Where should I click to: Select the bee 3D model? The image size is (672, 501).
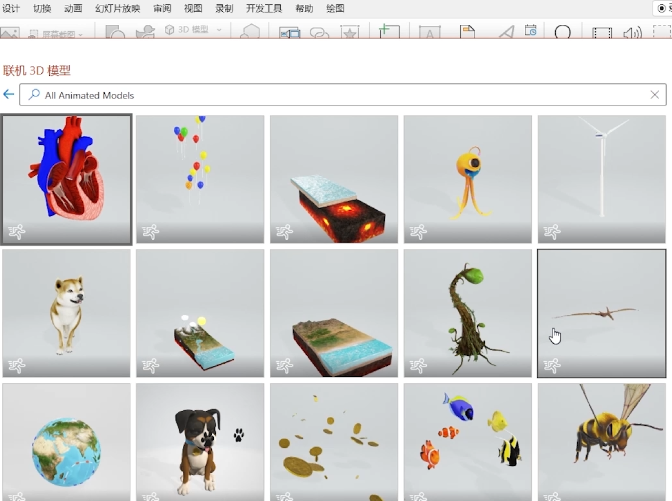(602, 442)
